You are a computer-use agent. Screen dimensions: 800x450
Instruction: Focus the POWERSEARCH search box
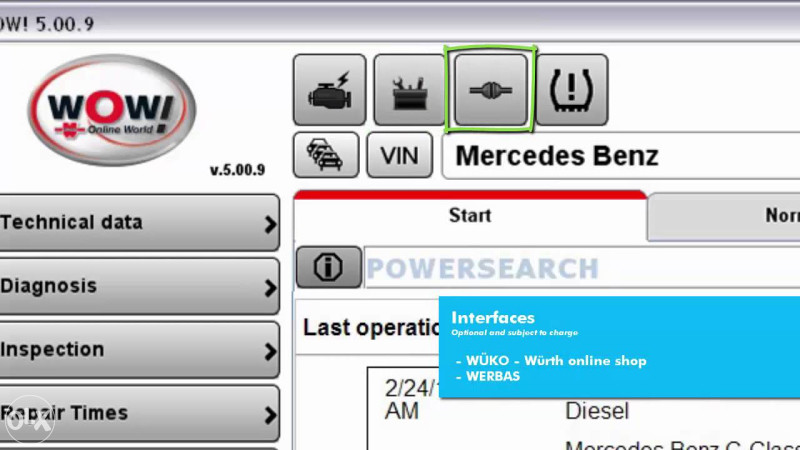click(x=582, y=268)
